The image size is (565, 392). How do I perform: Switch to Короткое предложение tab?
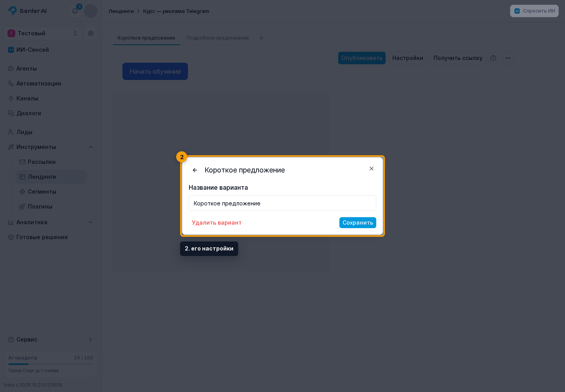[146, 38]
